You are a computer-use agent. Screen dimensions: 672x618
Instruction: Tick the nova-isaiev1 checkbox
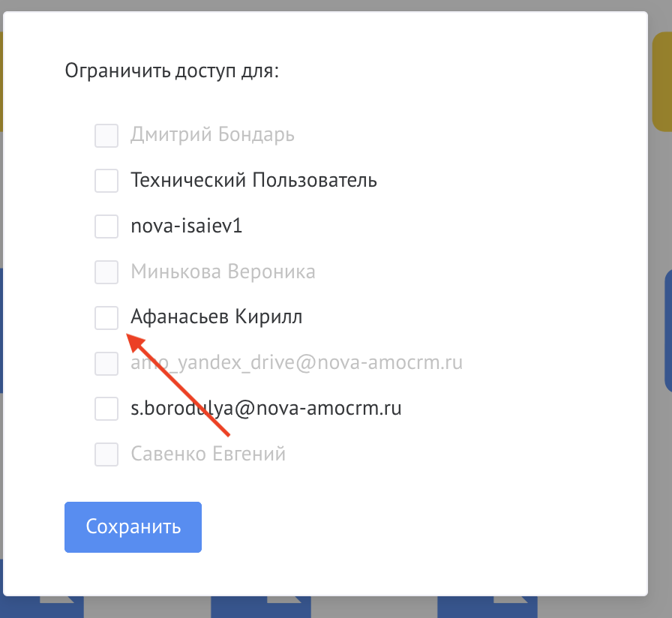[106, 226]
